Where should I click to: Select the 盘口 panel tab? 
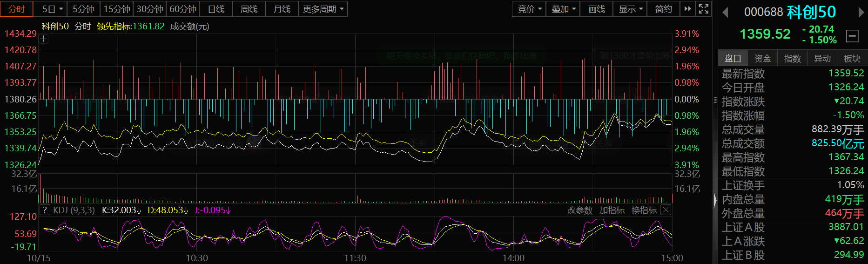(733, 58)
